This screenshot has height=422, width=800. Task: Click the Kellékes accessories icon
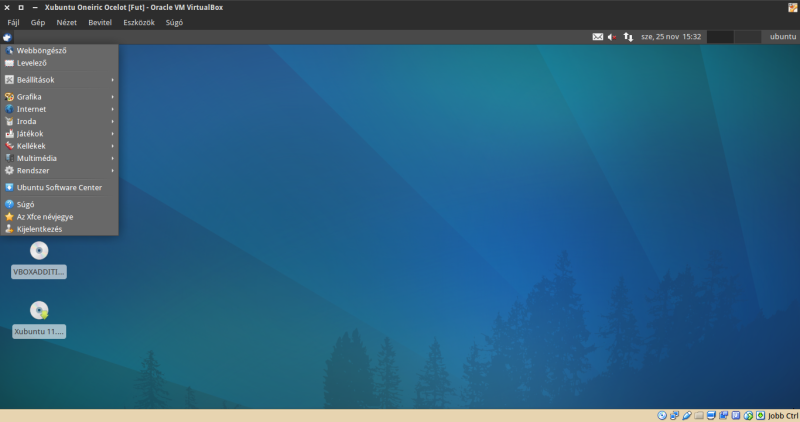tap(9, 145)
